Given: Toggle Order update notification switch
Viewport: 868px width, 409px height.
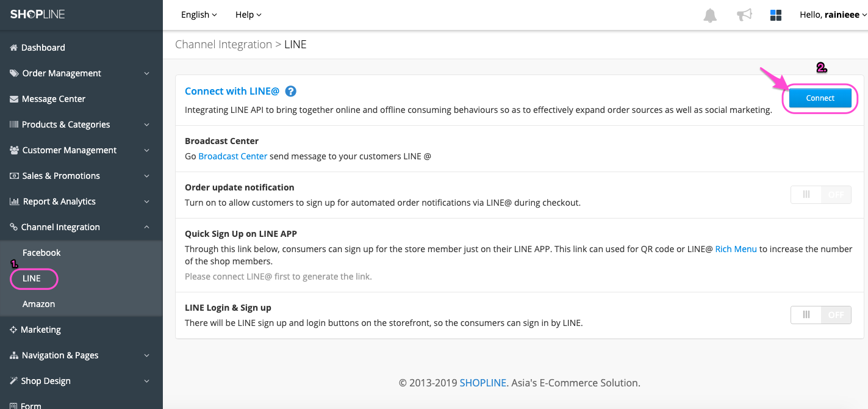Looking at the screenshot, I should click(820, 195).
